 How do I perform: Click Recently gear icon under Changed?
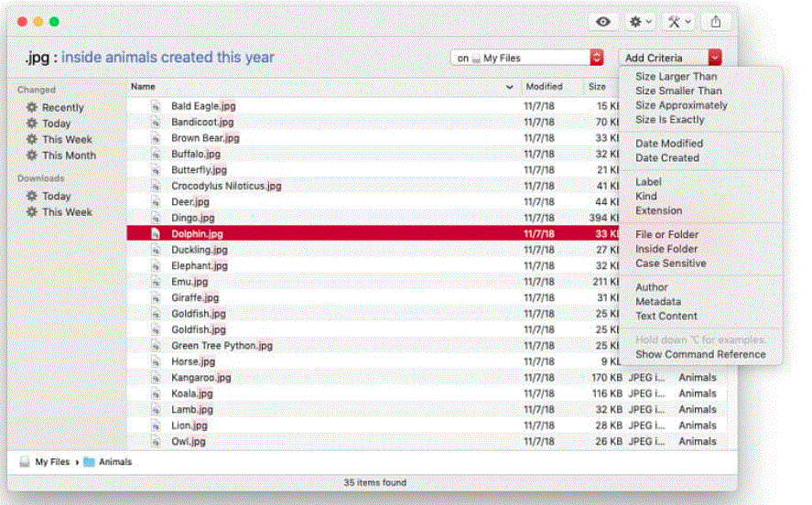32,108
